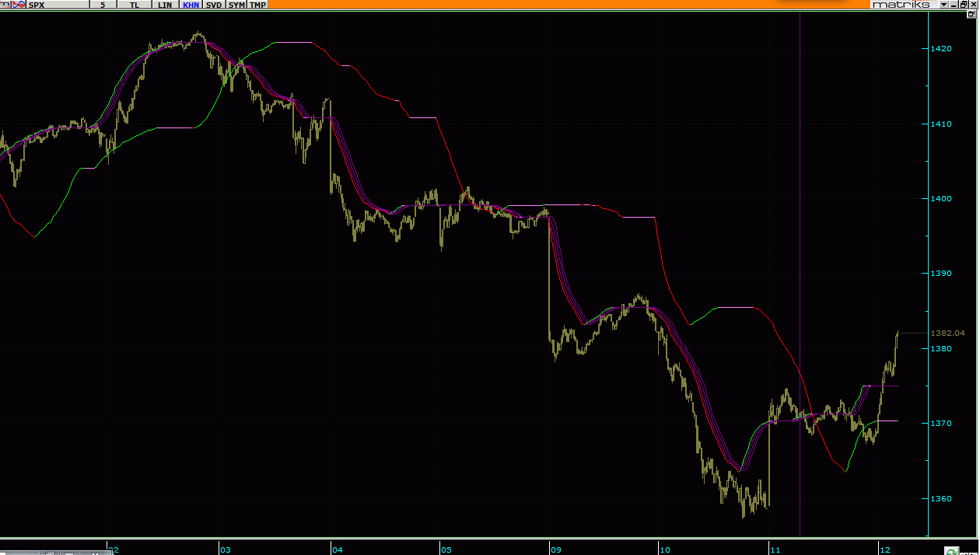Screen dimensions: 980x555
Task: Select the SYM toolbar item
Action: pyautogui.click(x=236, y=5)
